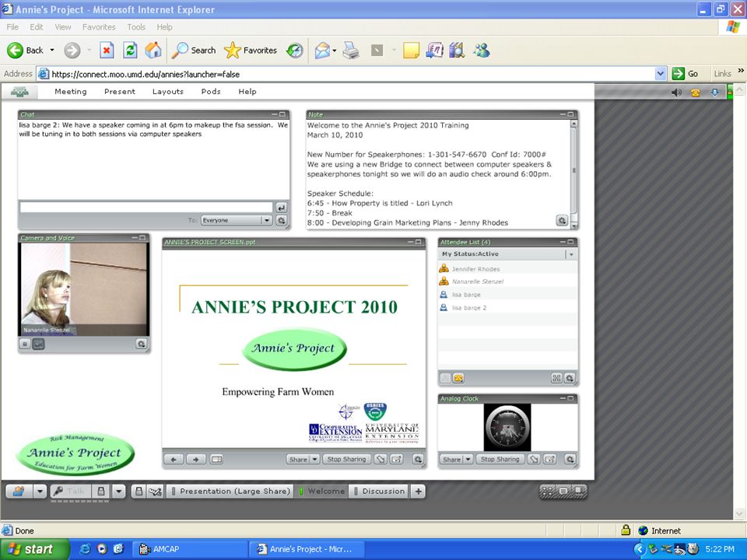Expand the chat recipient Everyone dropdown
Screen dimensions: 747x560
coord(267,220)
